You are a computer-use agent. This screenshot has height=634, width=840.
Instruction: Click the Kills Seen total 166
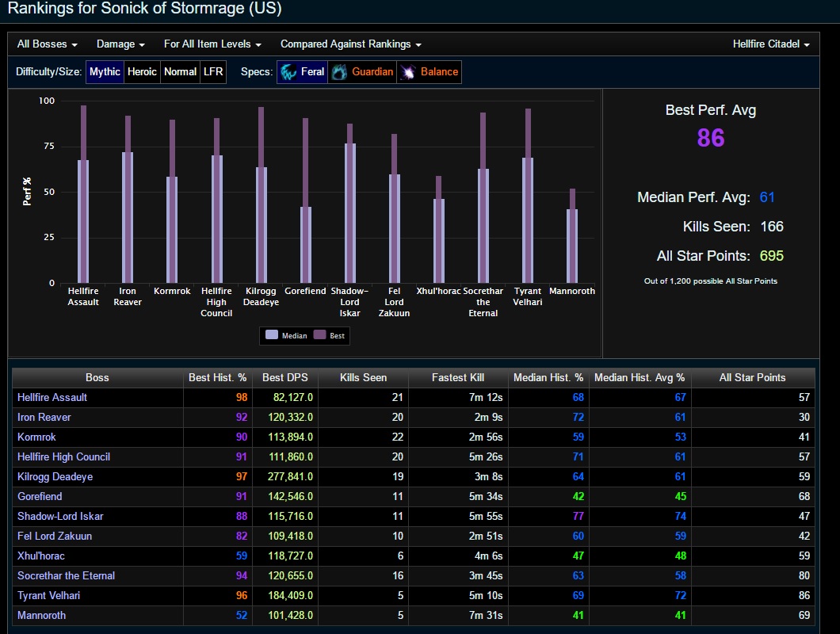click(x=772, y=227)
